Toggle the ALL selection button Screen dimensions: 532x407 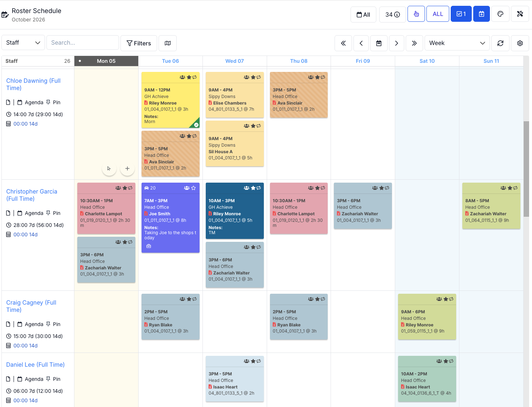click(x=438, y=14)
